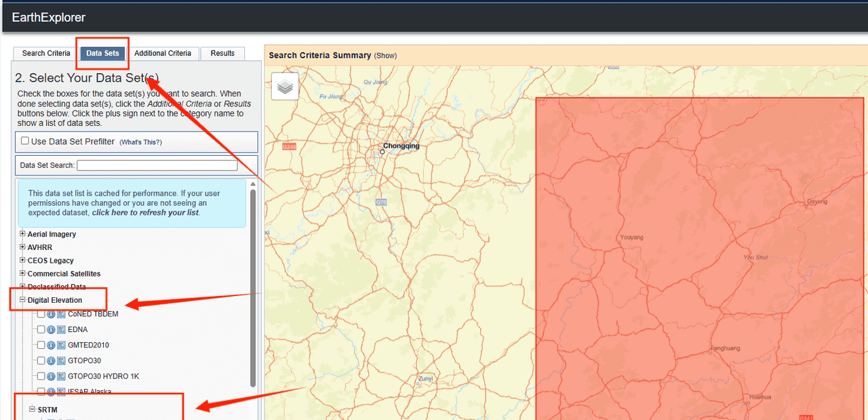868x420 pixels.
Task: Click the info icon next to GTOPO30 HYDRO 1K
Action: (52, 377)
